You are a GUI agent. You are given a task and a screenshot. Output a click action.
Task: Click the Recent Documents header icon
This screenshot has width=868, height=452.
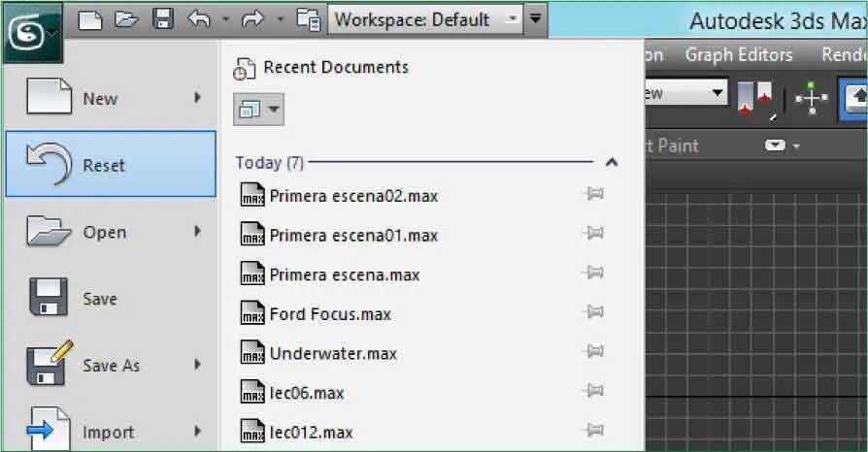244,69
